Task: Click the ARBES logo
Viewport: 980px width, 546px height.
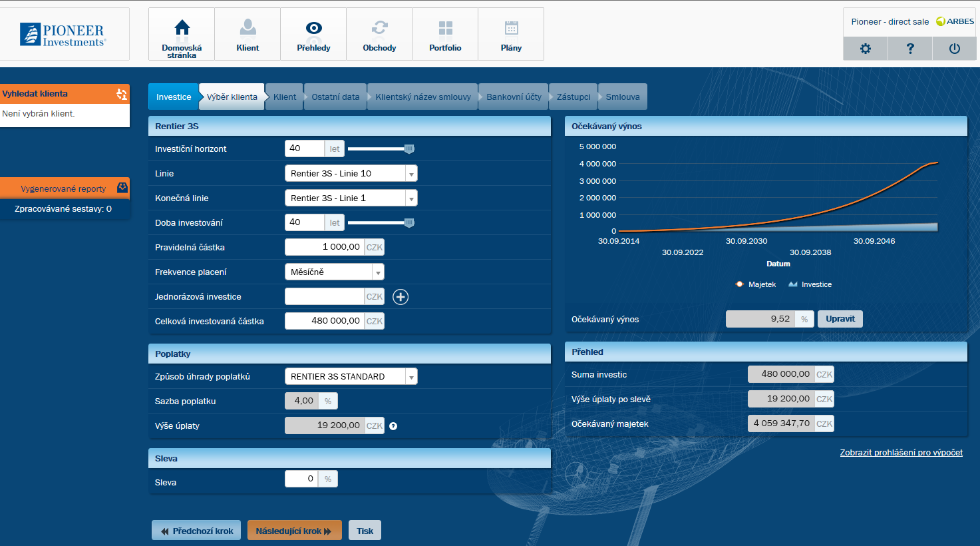Action: point(955,21)
